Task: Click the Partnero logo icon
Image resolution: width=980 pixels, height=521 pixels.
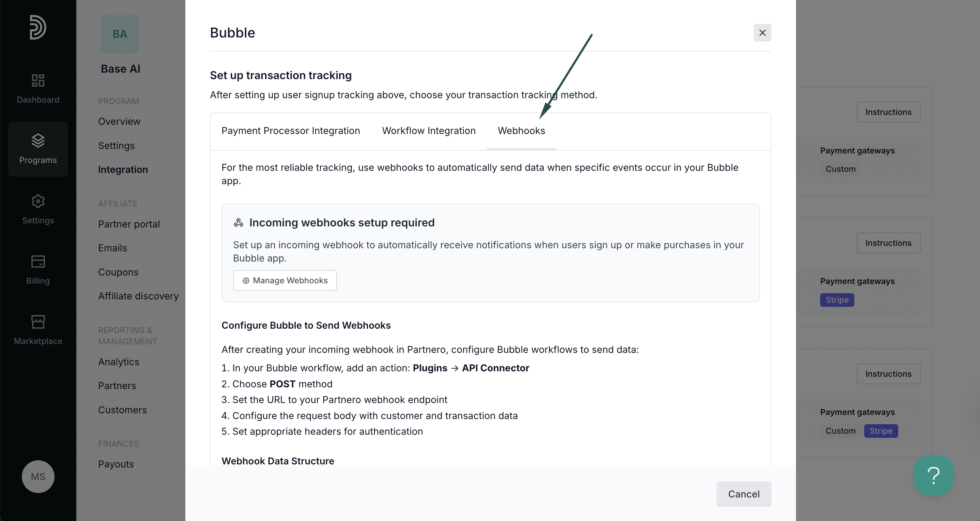Action: (x=38, y=27)
